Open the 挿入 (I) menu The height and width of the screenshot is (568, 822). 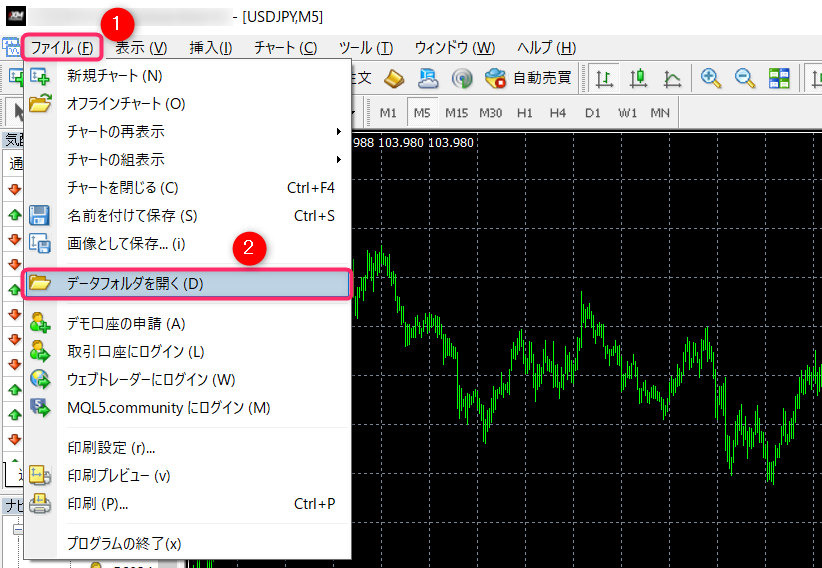[x=211, y=48]
